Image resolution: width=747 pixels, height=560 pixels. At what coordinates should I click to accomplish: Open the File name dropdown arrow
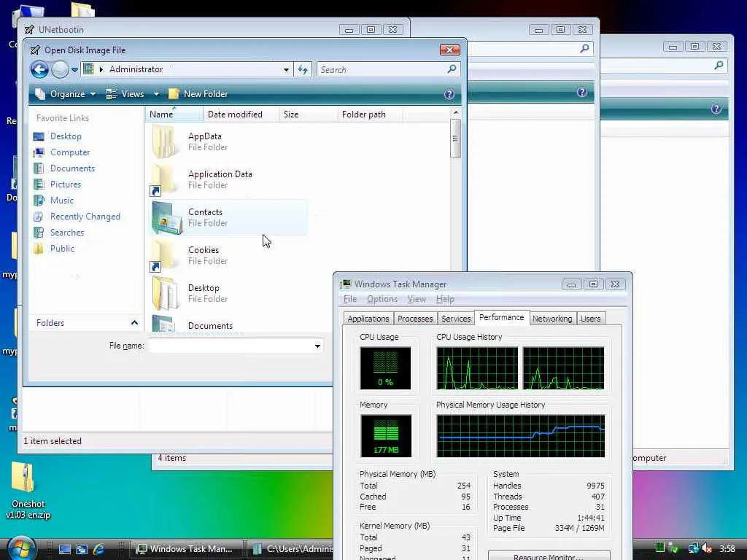click(318, 346)
